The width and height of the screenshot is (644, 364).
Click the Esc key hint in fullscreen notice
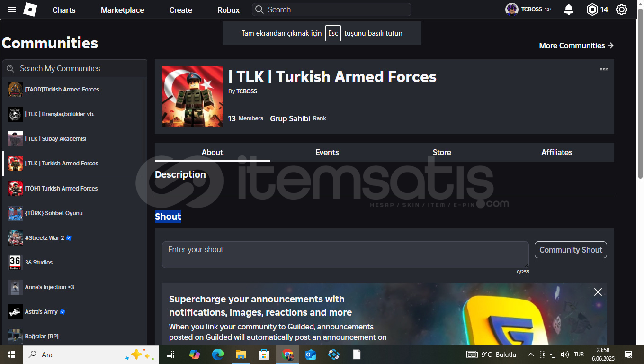tap(333, 33)
